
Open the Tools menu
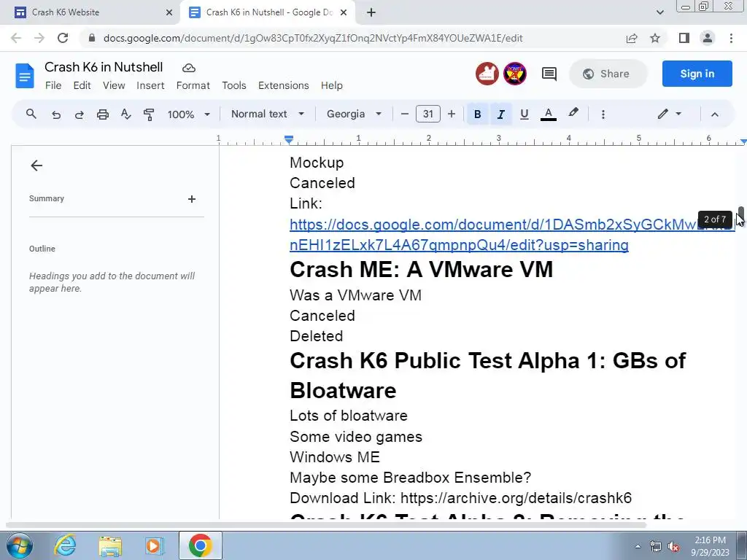click(x=234, y=85)
